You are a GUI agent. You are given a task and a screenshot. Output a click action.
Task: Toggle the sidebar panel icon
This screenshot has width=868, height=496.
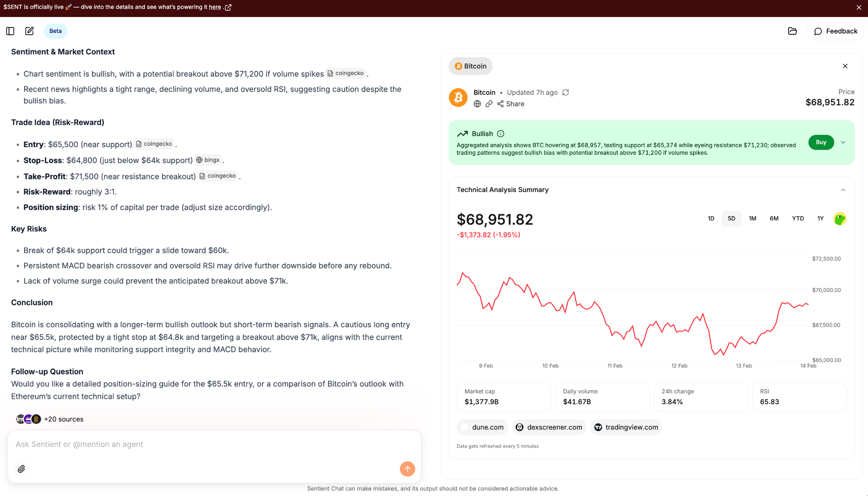10,31
